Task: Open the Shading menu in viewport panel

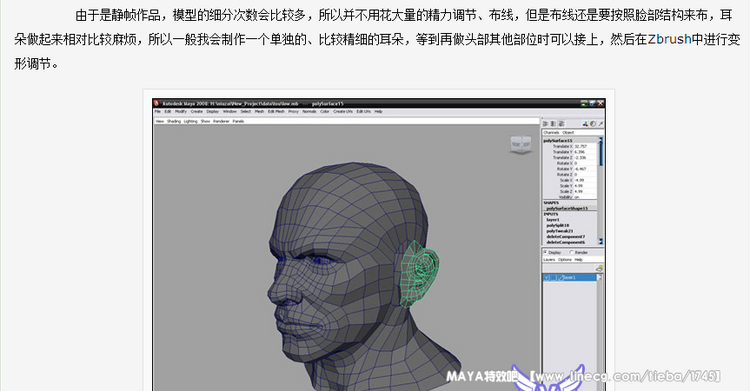Action: (174, 122)
